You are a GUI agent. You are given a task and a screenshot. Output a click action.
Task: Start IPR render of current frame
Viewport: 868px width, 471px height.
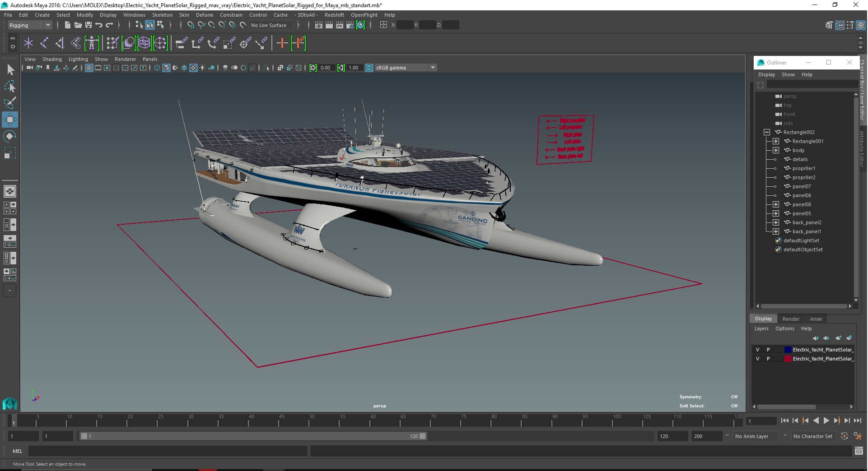(339, 25)
